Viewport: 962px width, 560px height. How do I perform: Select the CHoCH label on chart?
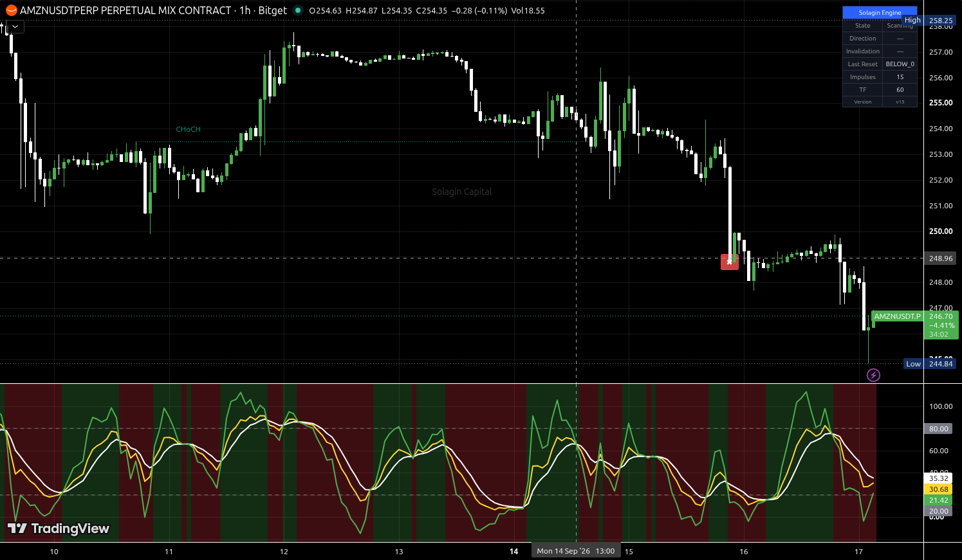(189, 129)
